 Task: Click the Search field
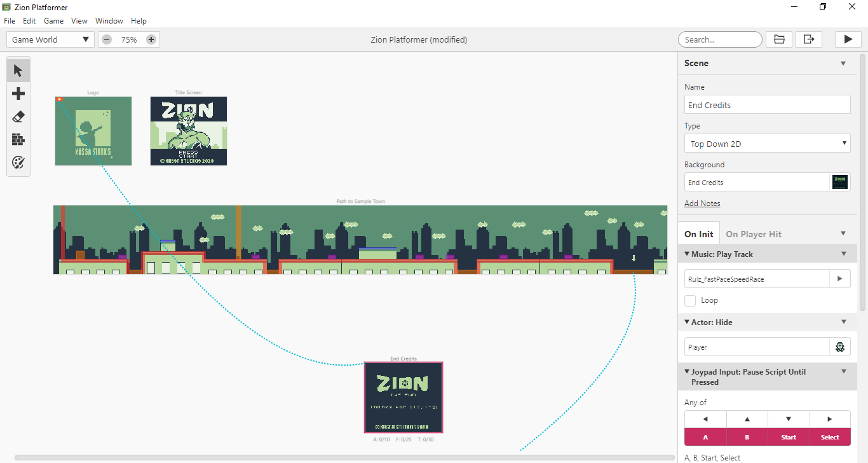click(x=720, y=39)
